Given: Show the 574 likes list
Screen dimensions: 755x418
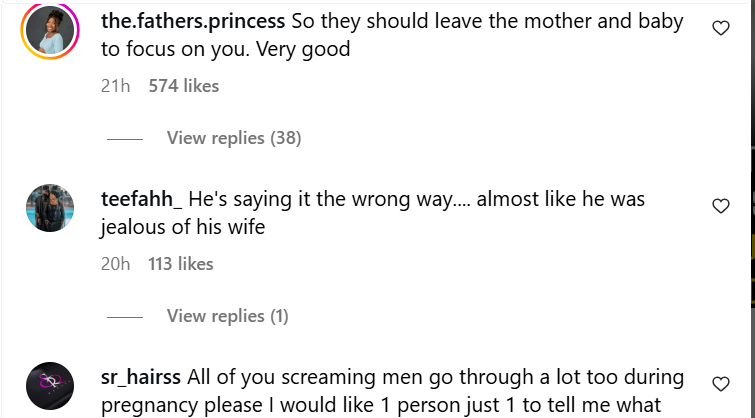Looking at the screenshot, I should (x=183, y=86).
